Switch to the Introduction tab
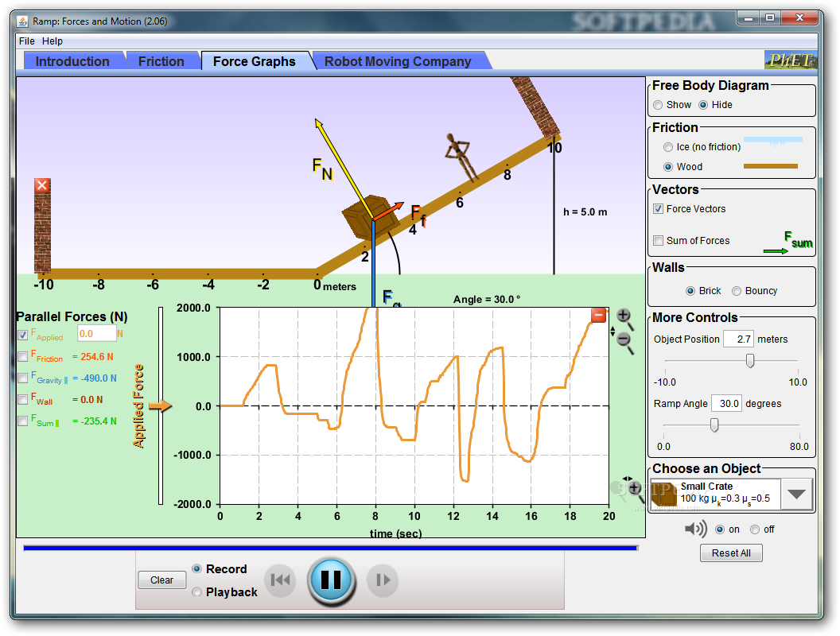 coord(72,61)
